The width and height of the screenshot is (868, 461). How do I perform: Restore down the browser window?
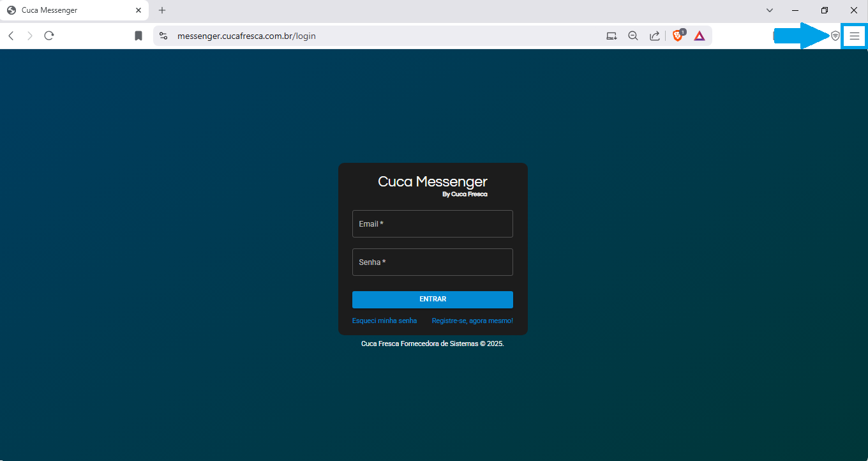(825, 10)
